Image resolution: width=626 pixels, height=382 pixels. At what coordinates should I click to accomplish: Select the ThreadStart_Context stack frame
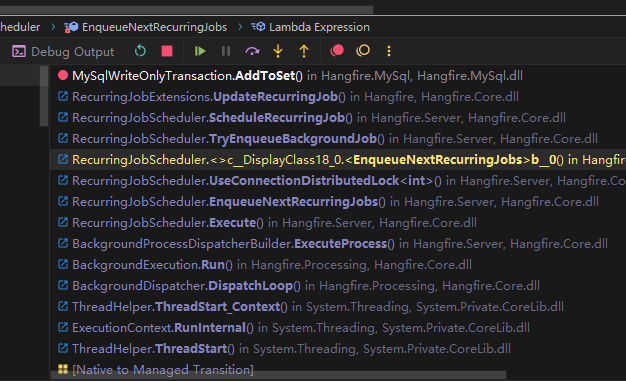(x=338, y=307)
